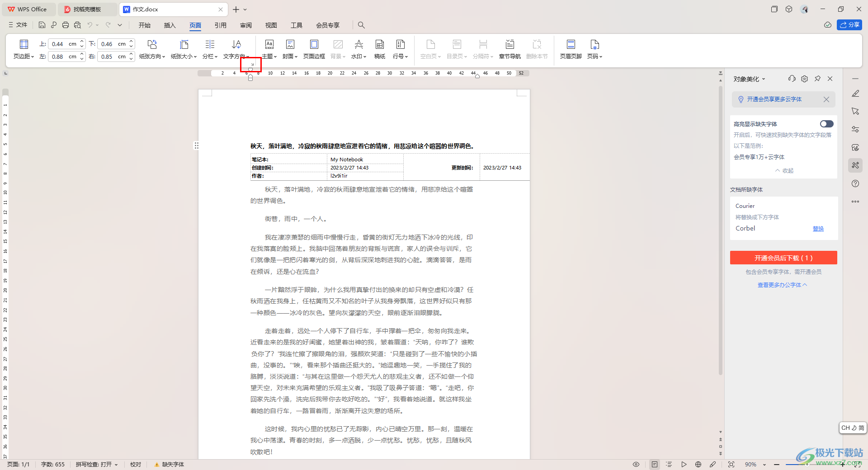The image size is (868, 470).
Task: Open the 封面 cover page menu
Action: 290,50
